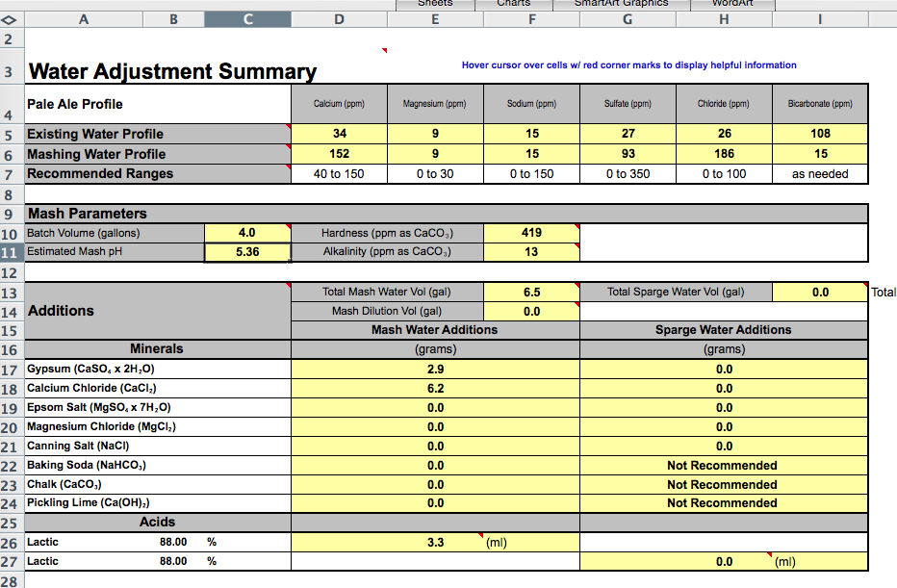Click the Mash Water Additions heading

(x=435, y=330)
